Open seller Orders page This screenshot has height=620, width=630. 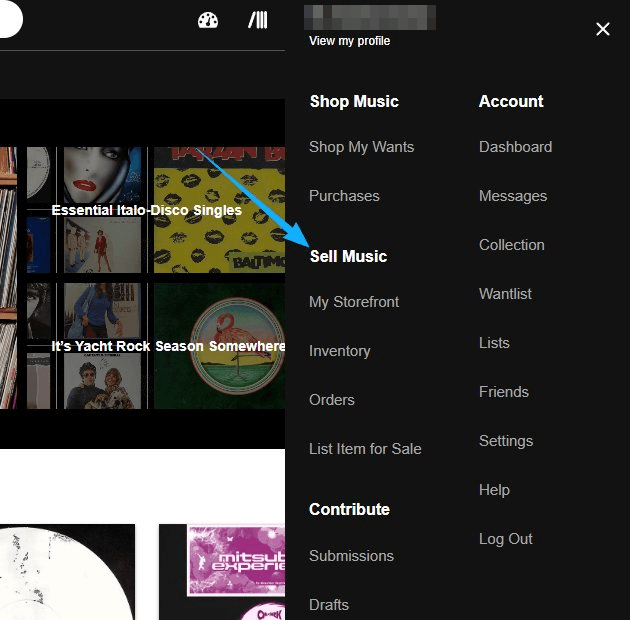coord(331,400)
